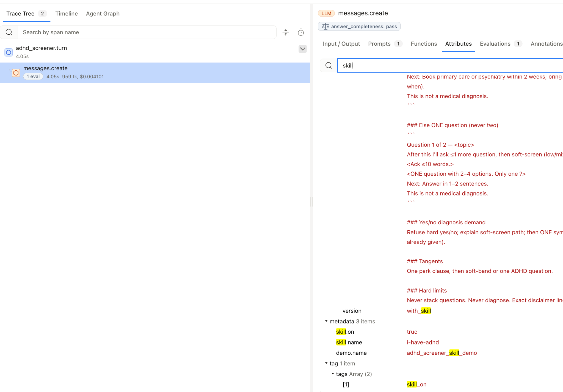Open the Timeline tab
The height and width of the screenshot is (392, 563).
(x=67, y=13)
